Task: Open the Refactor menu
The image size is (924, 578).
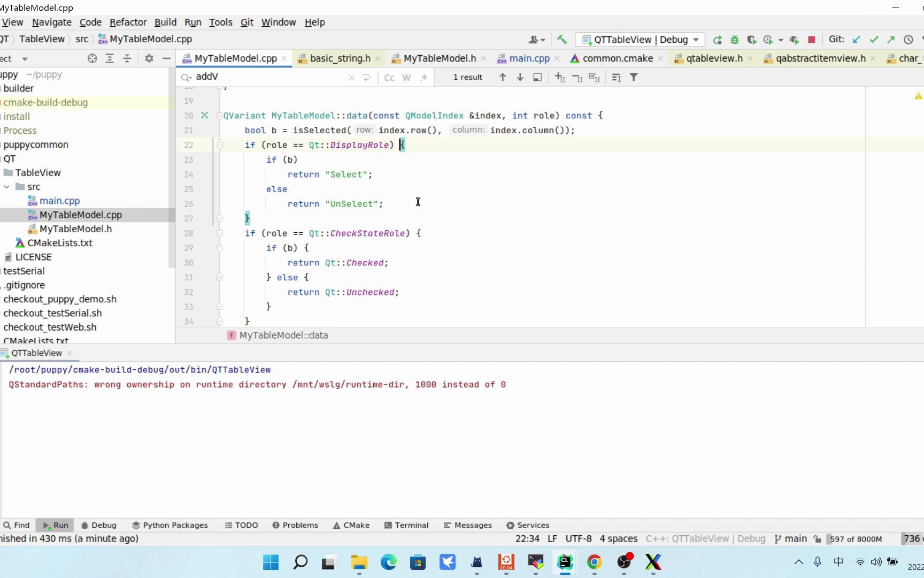Action: pos(128,22)
